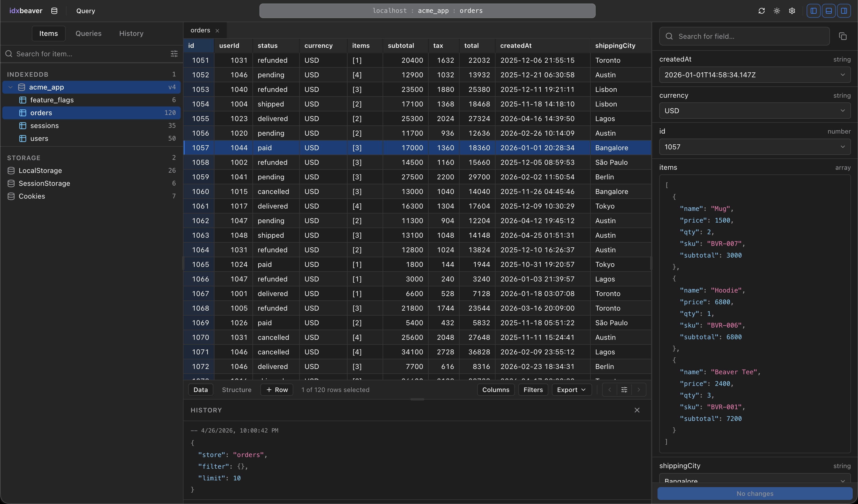Collapse the acme_app database tree
The width and height of the screenshot is (858, 504).
point(11,87)
